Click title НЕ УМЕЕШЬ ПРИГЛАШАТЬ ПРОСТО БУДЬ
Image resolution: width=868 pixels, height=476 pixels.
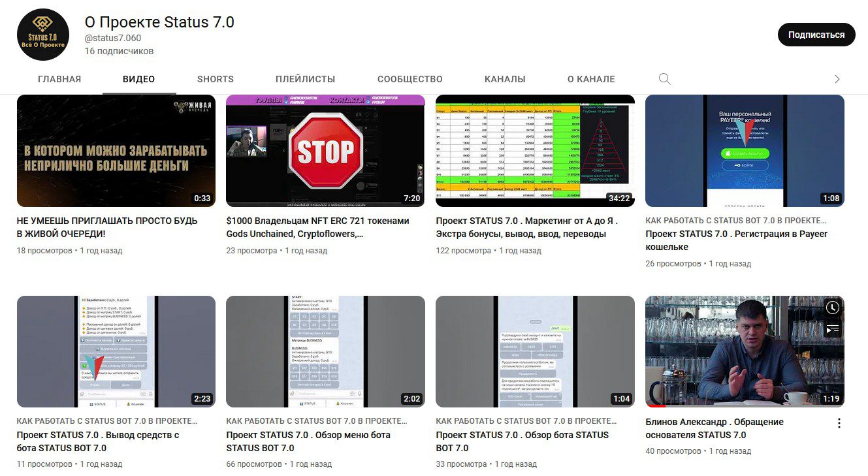[107, 227]
